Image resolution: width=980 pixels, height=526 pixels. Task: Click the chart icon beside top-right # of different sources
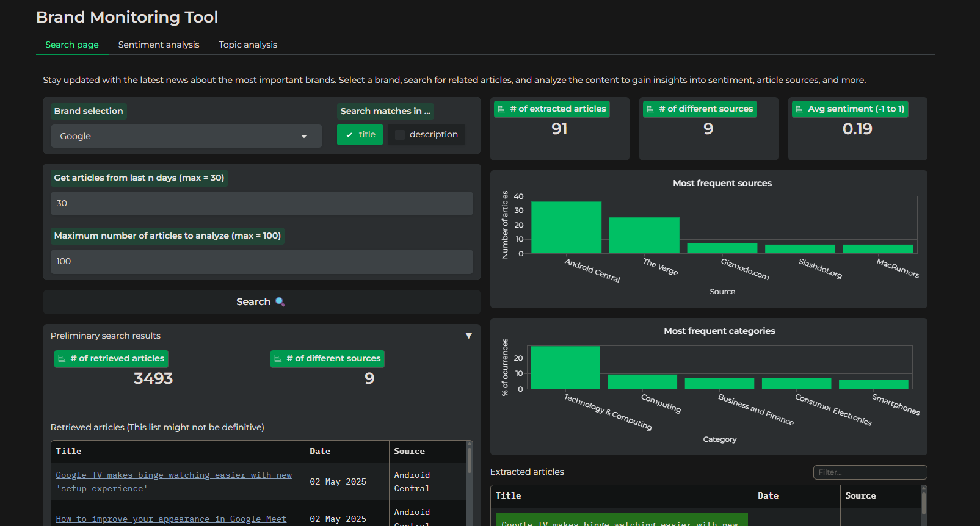[650, 109]
